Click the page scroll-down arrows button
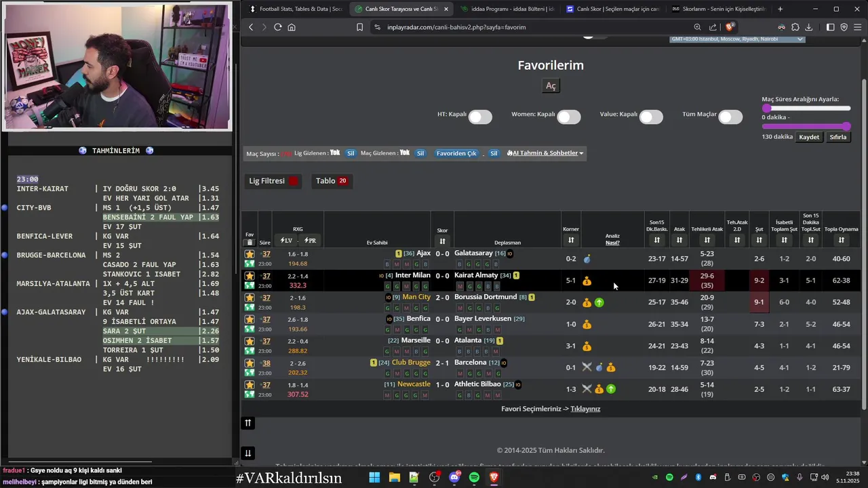868x488 pixels. [x=248, y=453]
